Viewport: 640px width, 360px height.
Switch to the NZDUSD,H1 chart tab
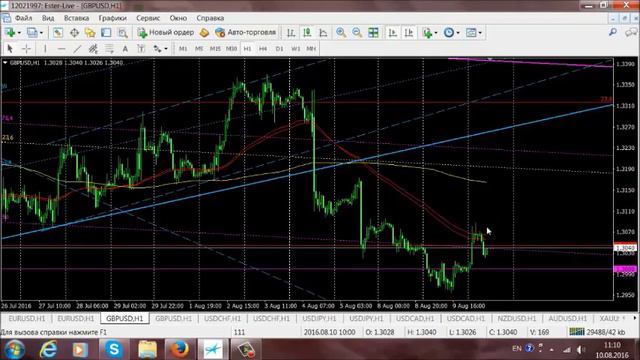pyautogui.click(x=516, y=318)
